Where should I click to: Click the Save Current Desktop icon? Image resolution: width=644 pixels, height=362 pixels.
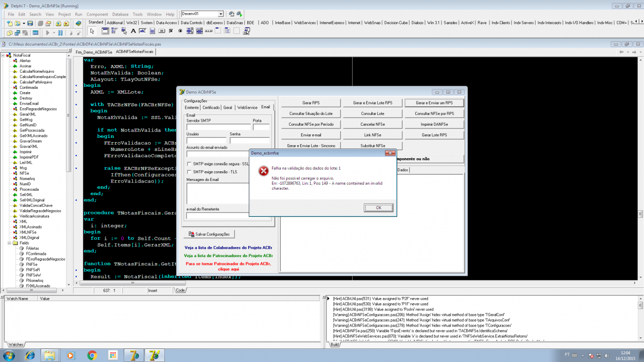tap(232, 14)
